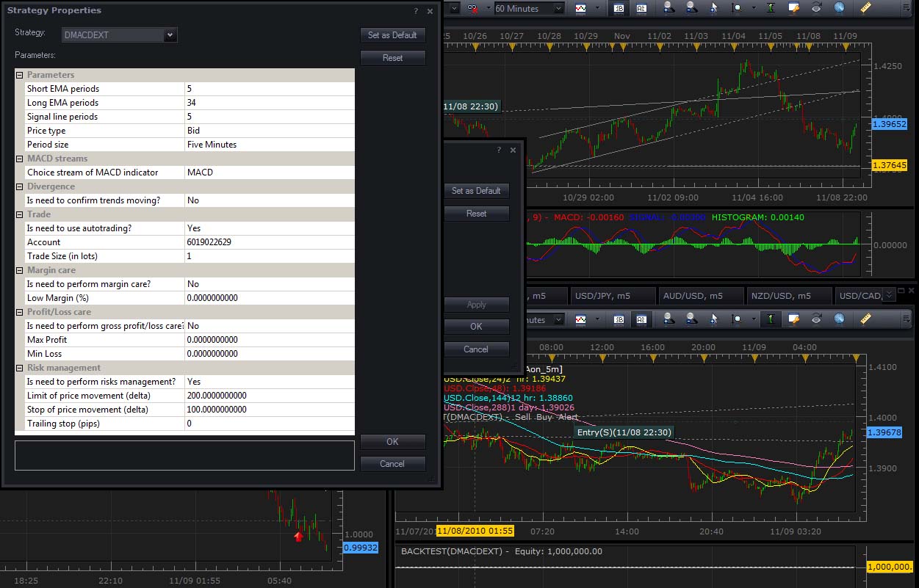Switch to the USD/CAD tab
919x588 pixels.
click(x=859, y=296)
